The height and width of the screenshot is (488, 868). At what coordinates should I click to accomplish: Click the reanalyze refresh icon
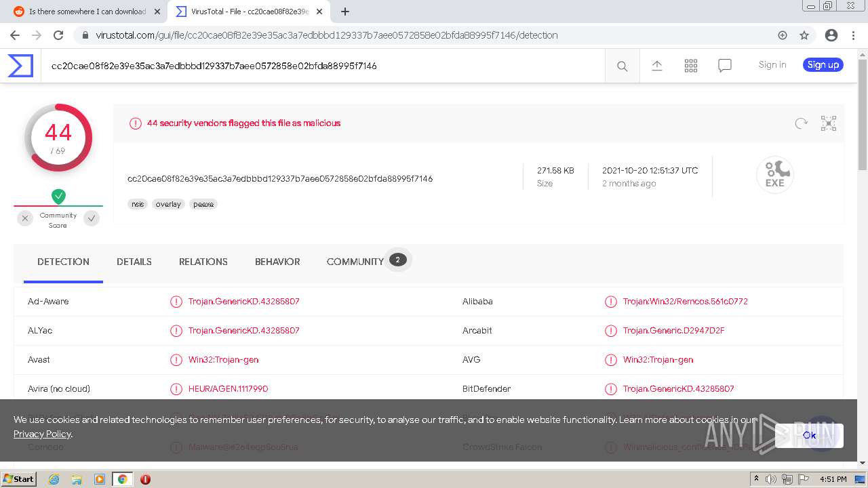801,123
